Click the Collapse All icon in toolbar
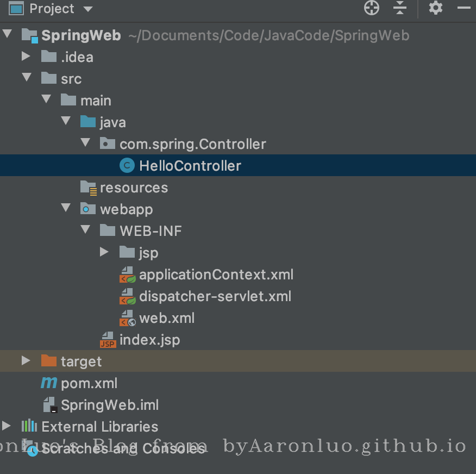 400,8
